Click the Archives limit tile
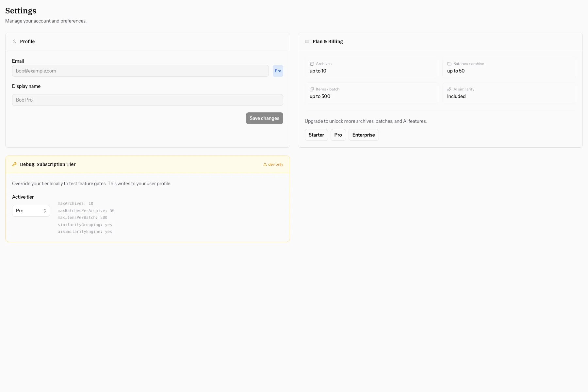This screenshot has height=392, width=588. click(371, 68)
